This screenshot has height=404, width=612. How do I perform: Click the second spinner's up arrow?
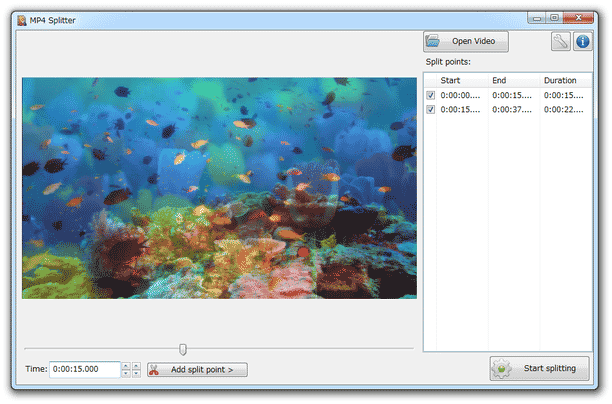click(136, 366)
